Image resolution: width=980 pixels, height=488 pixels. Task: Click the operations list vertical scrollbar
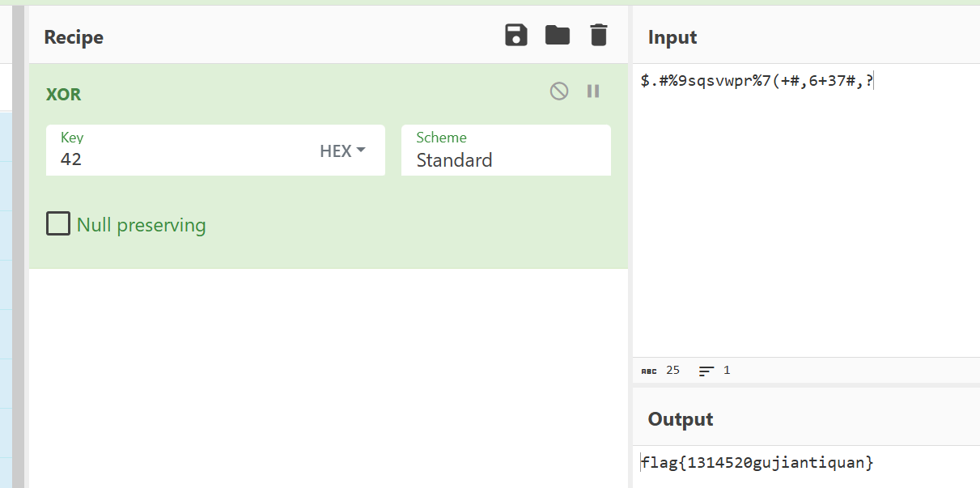[x=18, y=243]
